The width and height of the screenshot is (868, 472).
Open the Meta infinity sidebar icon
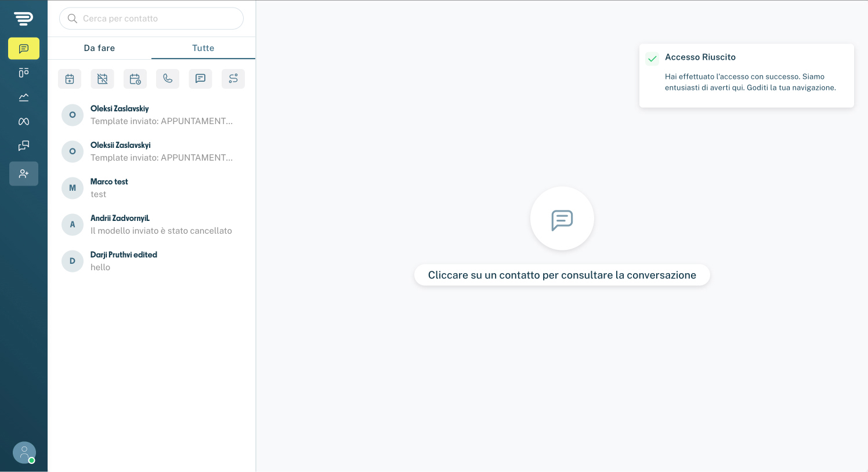tap(24, 121)
